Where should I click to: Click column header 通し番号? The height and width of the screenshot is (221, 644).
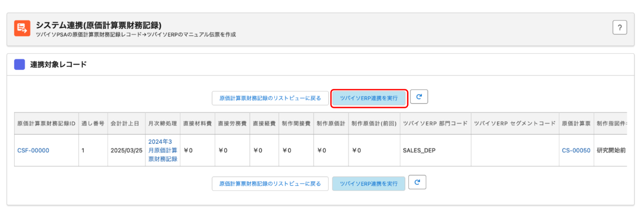tap(93, 123)
